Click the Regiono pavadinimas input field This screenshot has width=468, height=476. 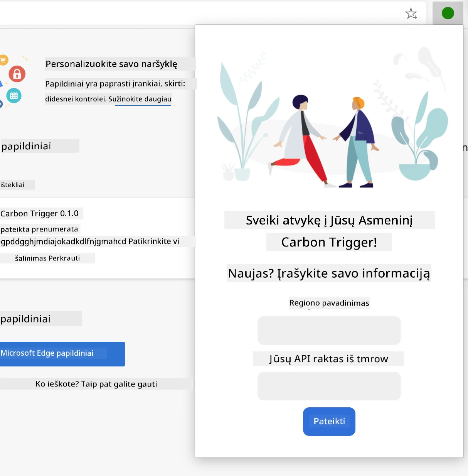coord(329,331)
